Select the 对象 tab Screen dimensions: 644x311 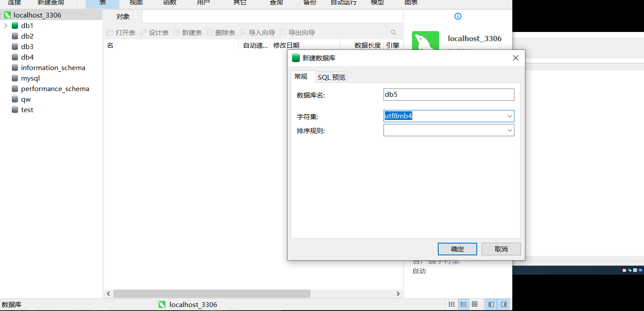pos(123,16)
